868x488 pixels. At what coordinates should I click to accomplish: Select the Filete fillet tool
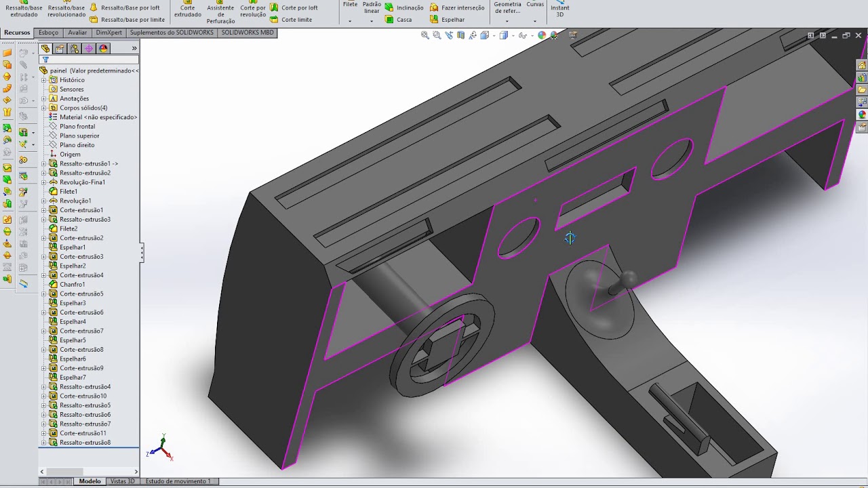click(350, 8)
